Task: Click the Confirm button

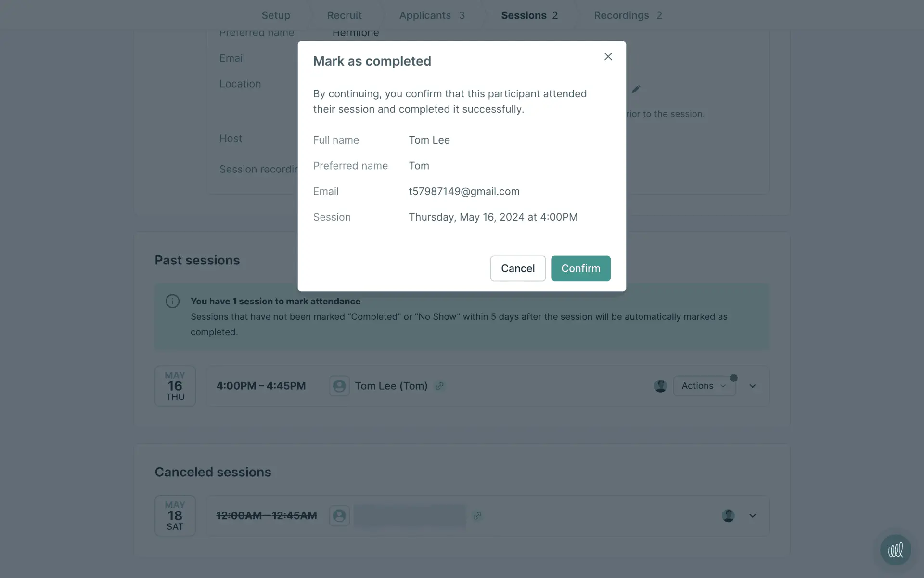Action: coord(580,268)
